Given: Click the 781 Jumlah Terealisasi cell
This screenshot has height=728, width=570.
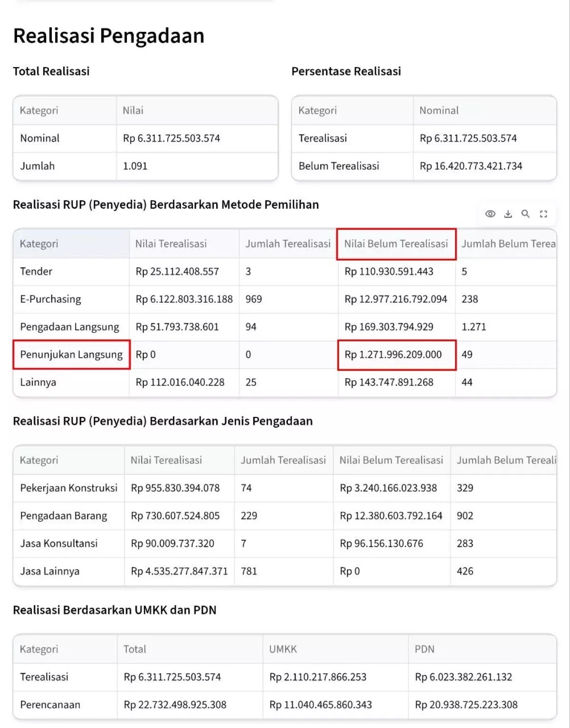Looking at the screenshot, I should point(284,571).
